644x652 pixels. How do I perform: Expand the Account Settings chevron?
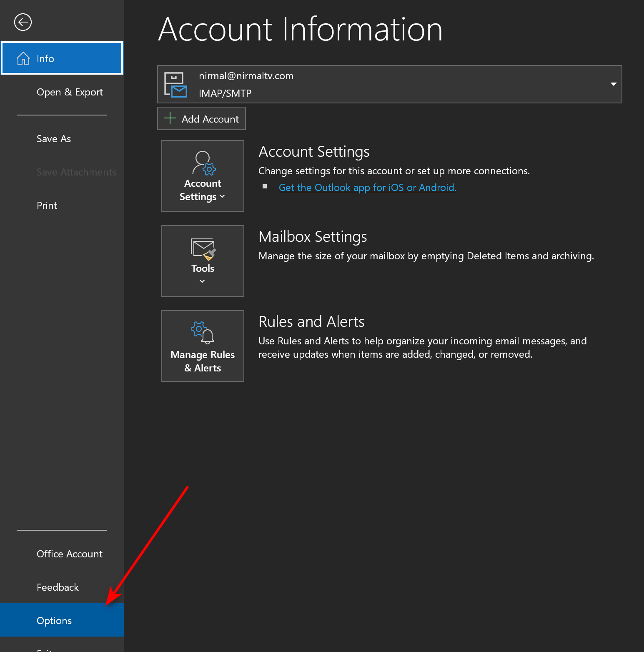[222, 196]
